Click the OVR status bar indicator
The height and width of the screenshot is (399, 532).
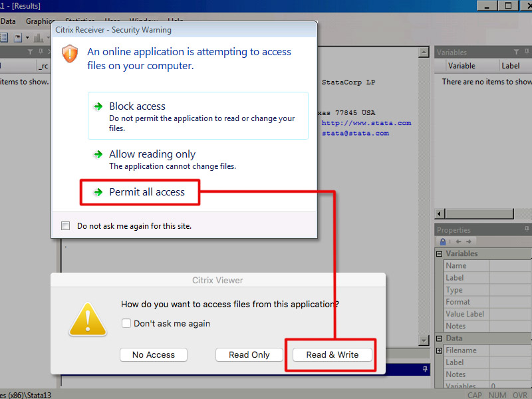coord(520,395)
